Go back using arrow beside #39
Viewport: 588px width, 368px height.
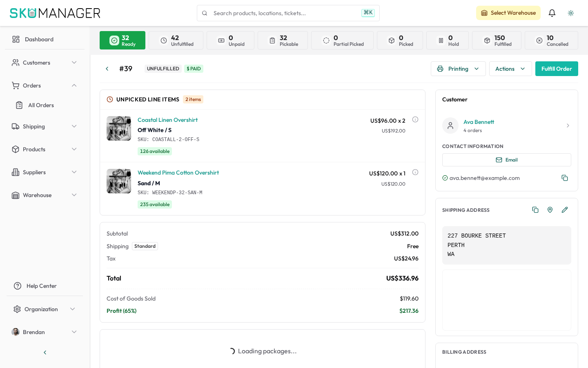point(107,69)
